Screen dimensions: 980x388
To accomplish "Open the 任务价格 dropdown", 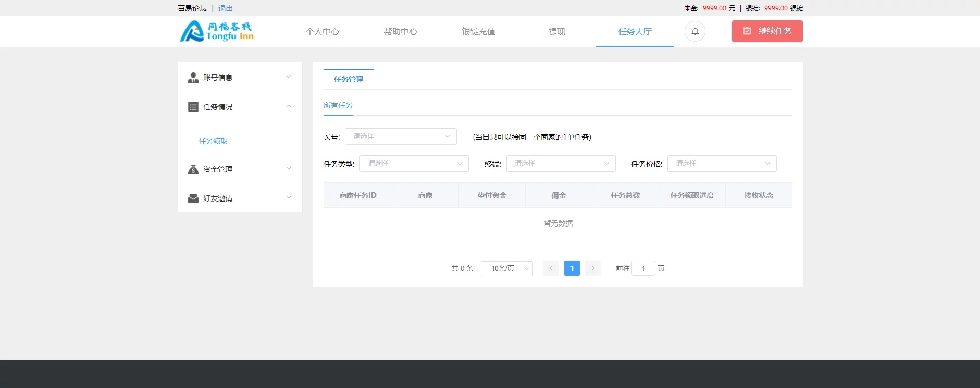I will 722,164.
